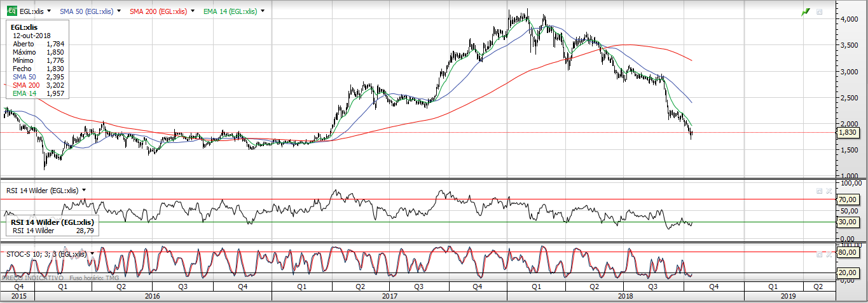Open the SMA 200 indicator dropdown

(192, 11)
